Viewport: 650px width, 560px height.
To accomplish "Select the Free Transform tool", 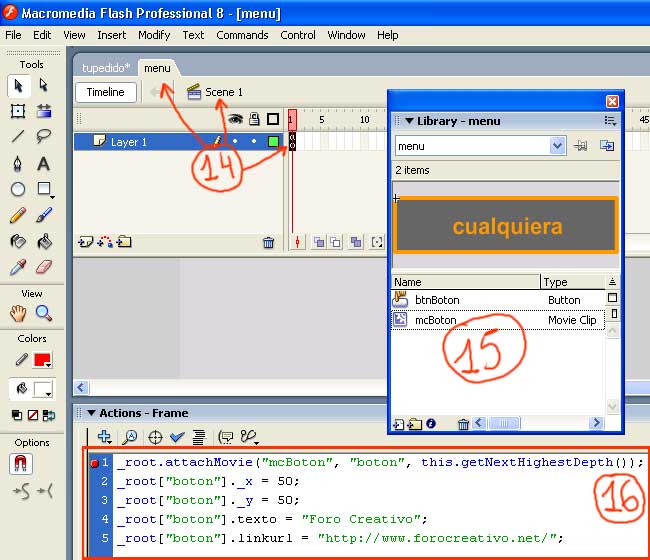I will point(18,111).
